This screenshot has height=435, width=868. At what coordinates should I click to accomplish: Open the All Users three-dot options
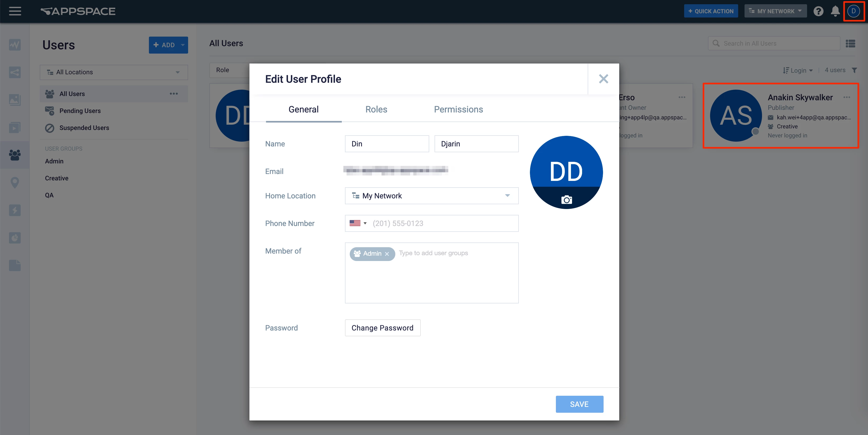174,94
